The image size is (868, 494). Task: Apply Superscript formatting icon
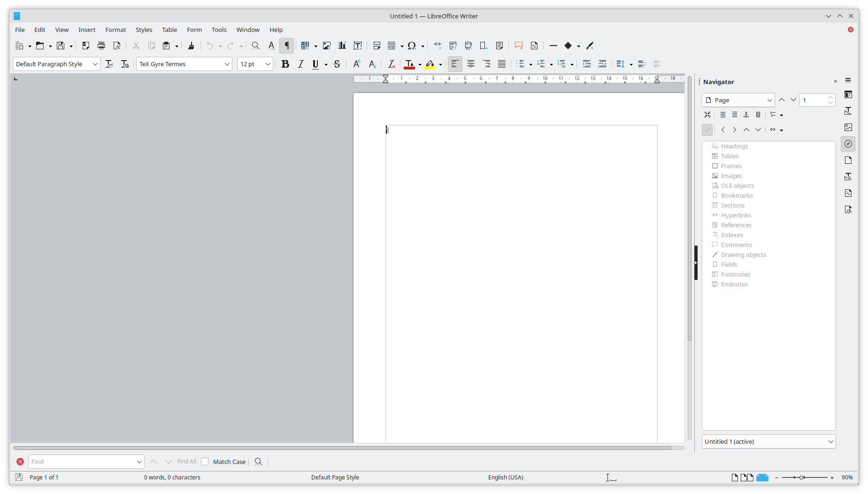click(357, 64)
